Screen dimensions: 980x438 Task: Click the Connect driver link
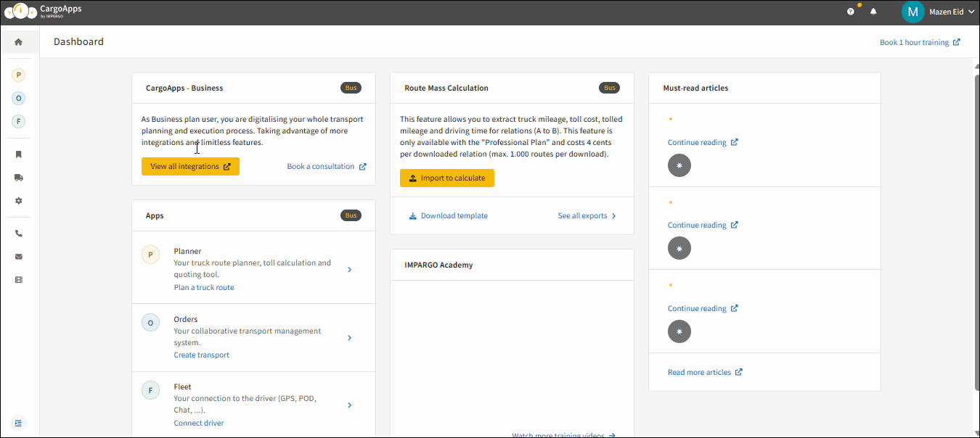tap(199, 423)
